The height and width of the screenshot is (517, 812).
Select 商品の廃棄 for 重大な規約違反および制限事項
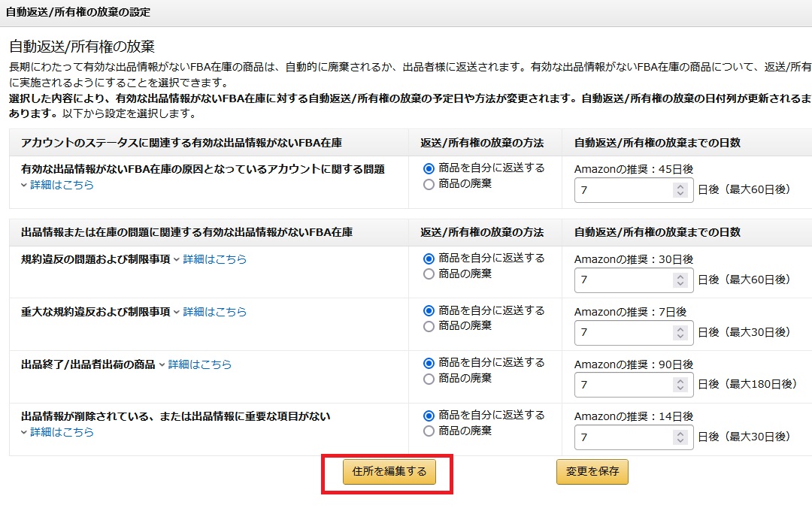429,326
